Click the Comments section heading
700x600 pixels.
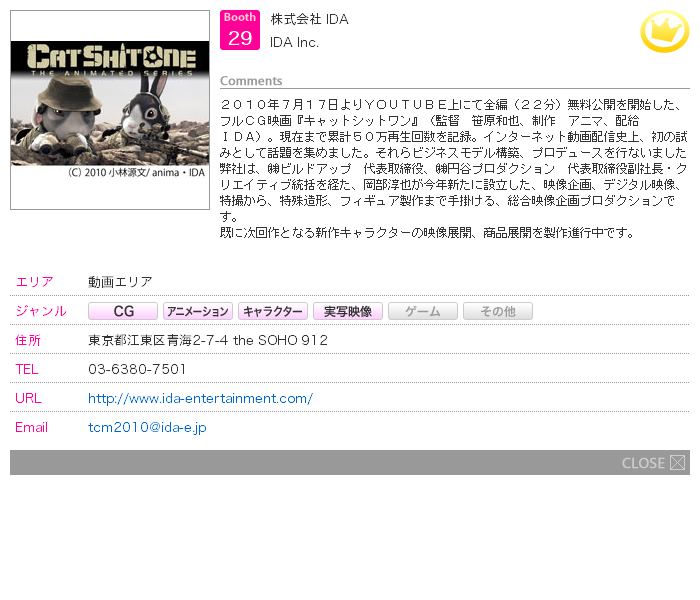tap(251, 81)
